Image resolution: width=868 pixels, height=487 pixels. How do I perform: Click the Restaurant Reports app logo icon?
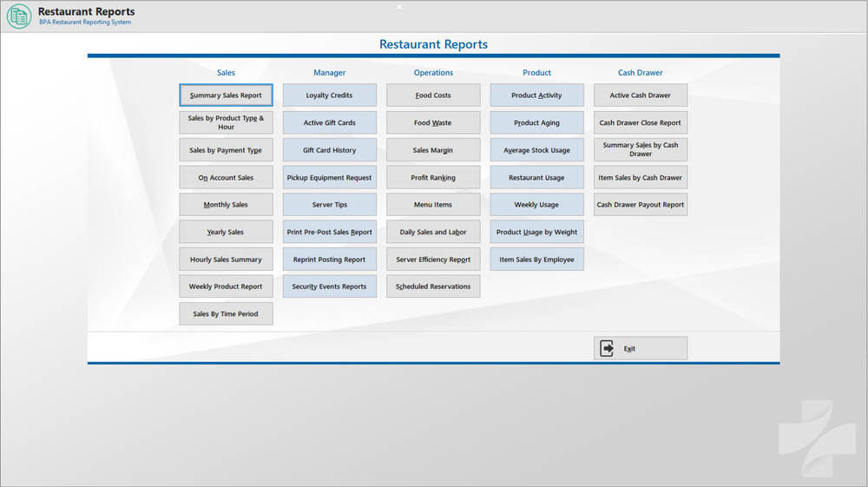(x=19, y=16)
